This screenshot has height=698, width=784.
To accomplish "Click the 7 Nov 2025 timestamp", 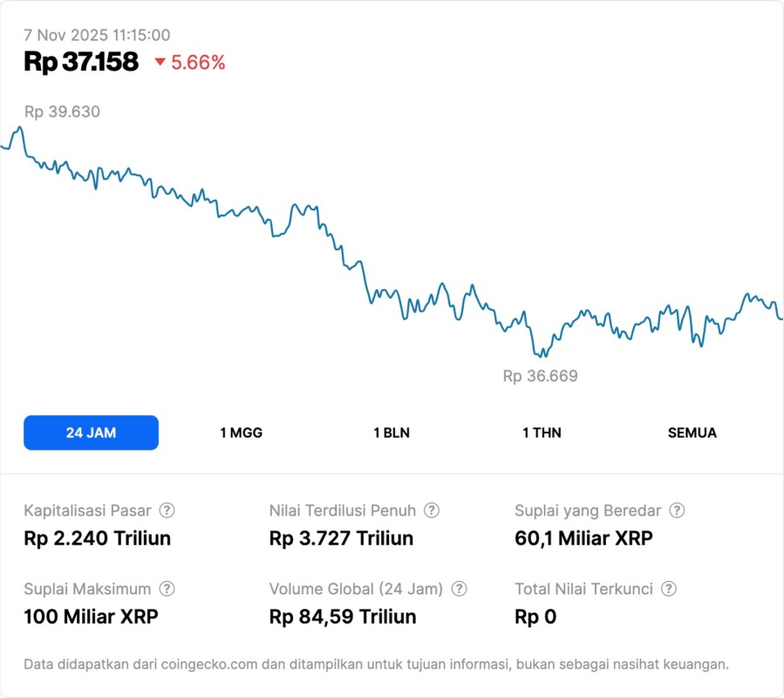I will coord(98,36).
